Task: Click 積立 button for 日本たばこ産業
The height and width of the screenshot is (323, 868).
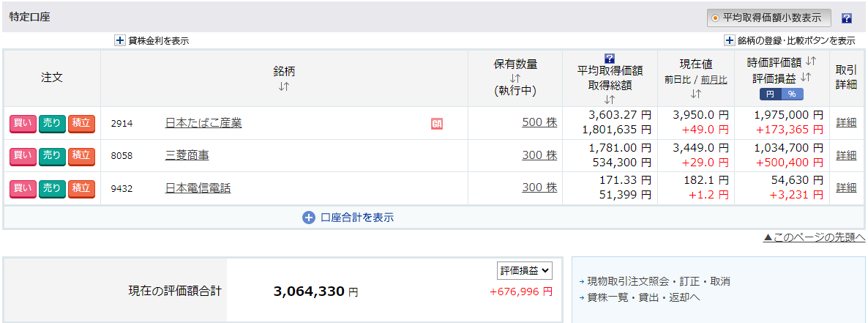Action: click(81, 124)
